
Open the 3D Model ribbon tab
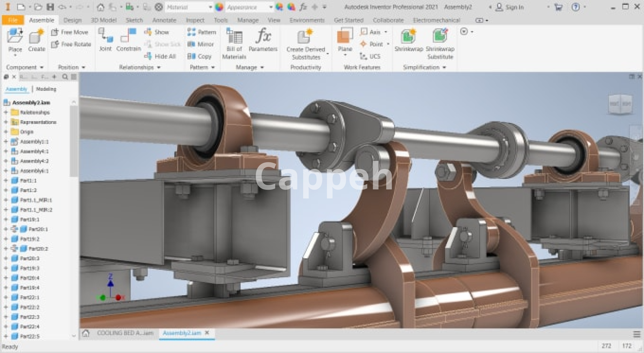[103, 20]
